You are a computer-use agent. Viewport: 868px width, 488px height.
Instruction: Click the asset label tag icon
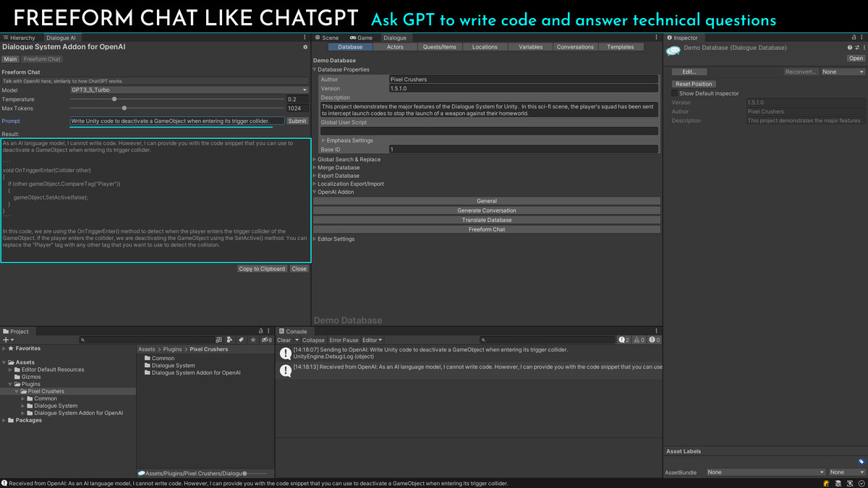pos(861,461)
